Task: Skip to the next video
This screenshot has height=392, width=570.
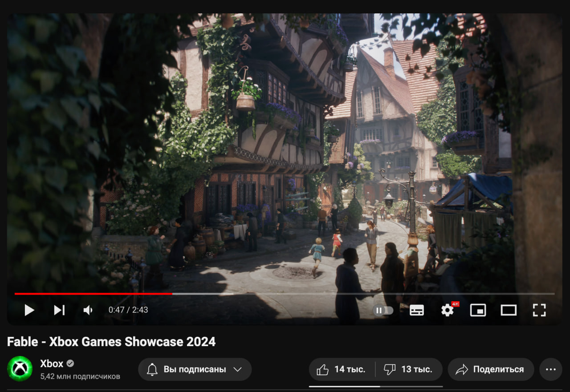Action: pyautogui.click(x=59, y=310)
